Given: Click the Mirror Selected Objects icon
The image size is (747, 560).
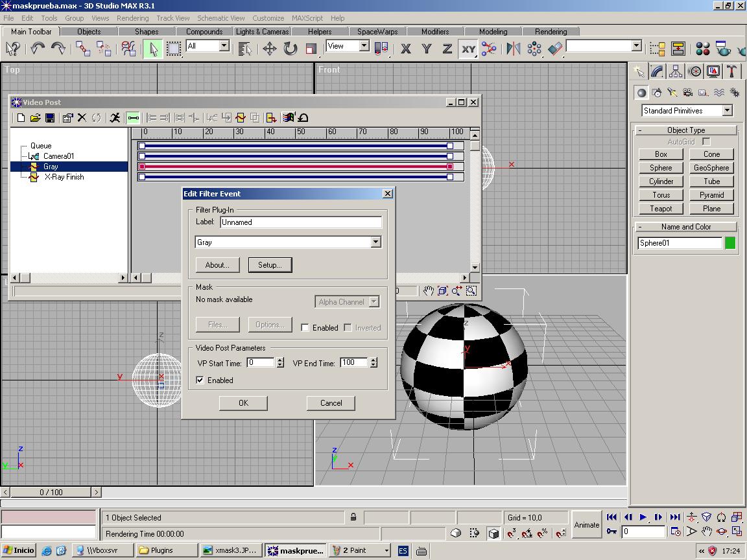Looking at the screenshot, I should [514, 49].
